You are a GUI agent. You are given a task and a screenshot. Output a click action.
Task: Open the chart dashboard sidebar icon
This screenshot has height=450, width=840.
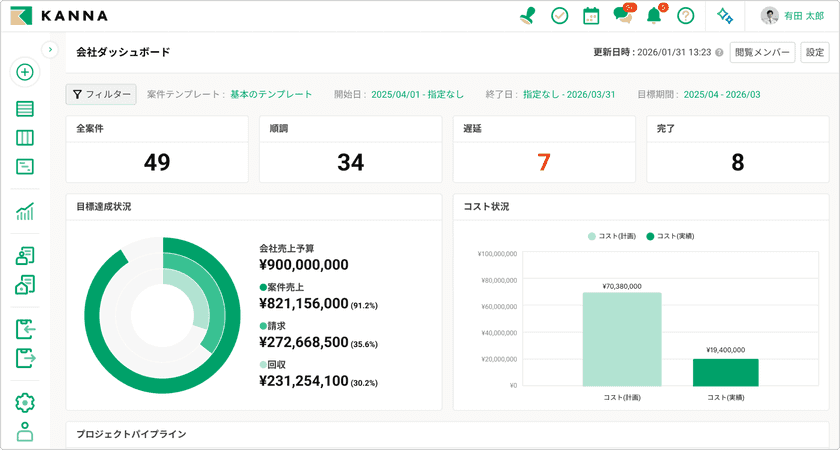click(x=25, y=212)
